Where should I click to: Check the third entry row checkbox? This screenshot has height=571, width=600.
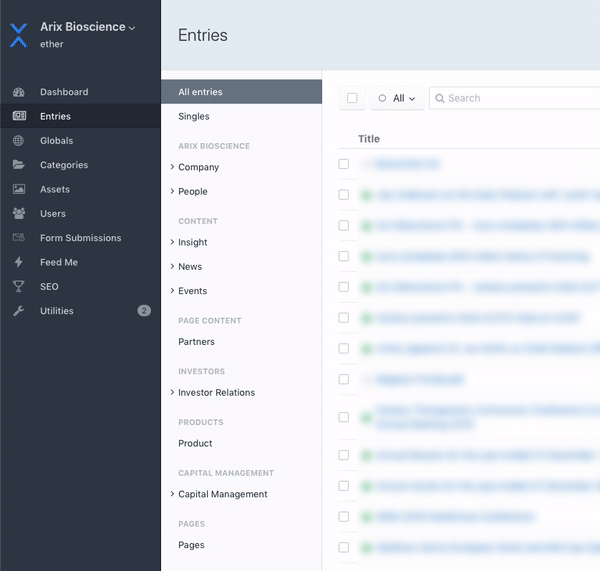point(344,225)
